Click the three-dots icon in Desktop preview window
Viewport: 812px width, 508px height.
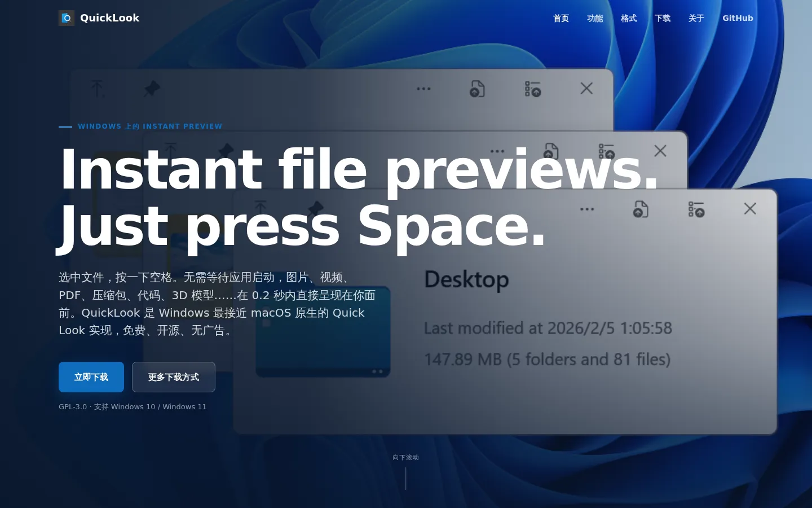coord(587,209)
